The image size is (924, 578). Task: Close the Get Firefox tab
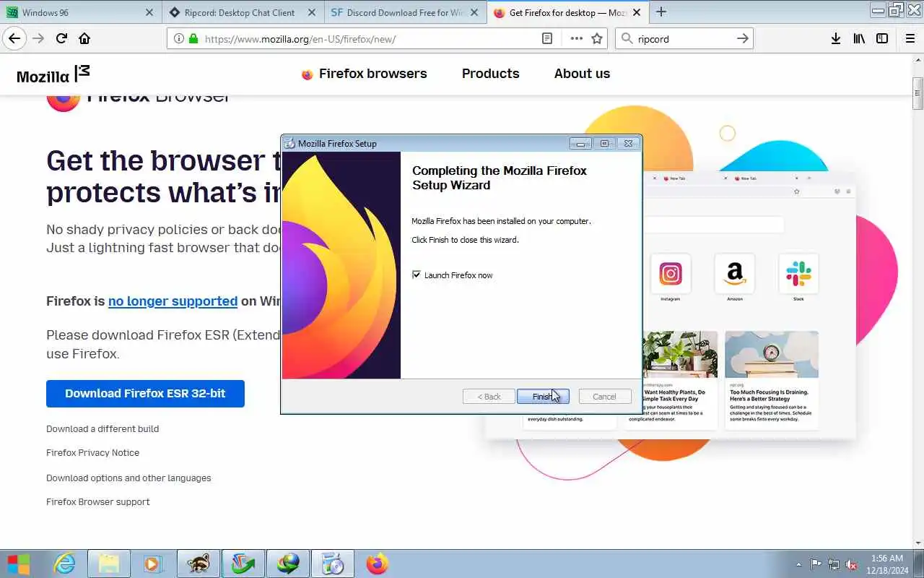click(x=637, y=12)
